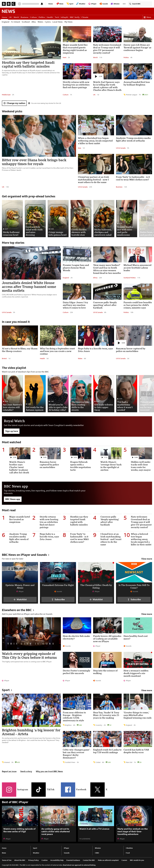Open the Scotland regional link
This screenshot has height=868, width=154.
point(26,22)
